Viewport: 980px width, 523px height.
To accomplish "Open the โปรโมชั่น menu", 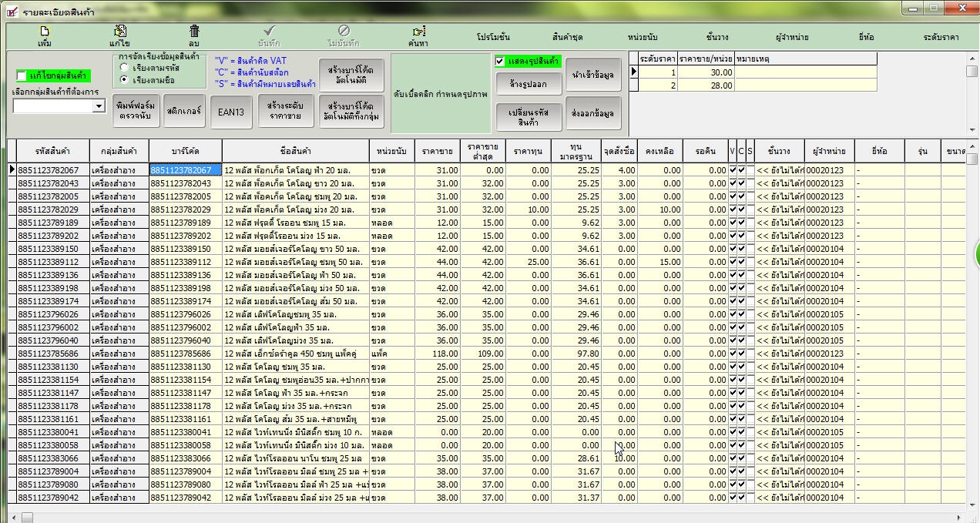I will pos(493,37).
